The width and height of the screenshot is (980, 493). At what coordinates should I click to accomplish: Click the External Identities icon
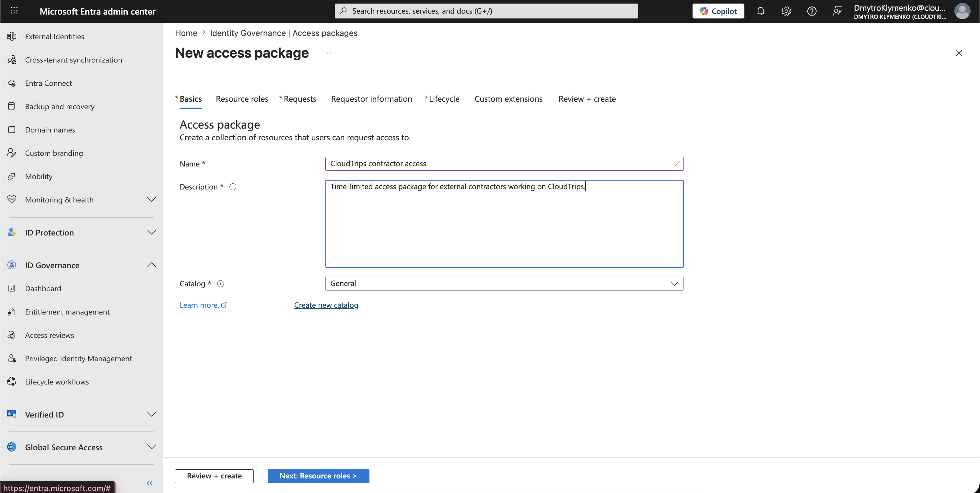(x=12, y=37)
